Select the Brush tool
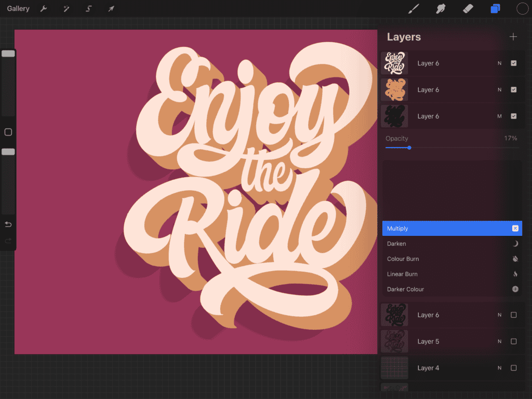Viewport: 532px width, 399px height. click(414, 9)
